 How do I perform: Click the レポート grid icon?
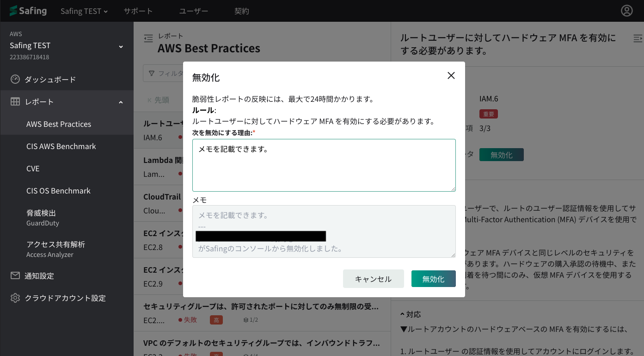coord(15,101)
